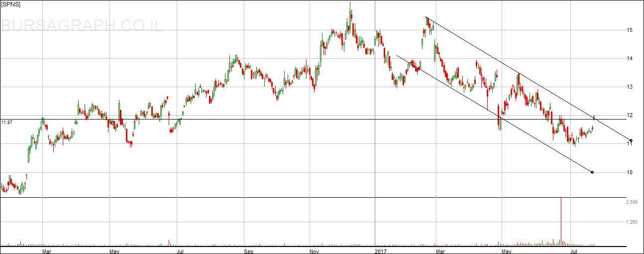The image size is (644, 254).
Task: Click the Sep label on the time axis
Action: [x=249, y=251]
